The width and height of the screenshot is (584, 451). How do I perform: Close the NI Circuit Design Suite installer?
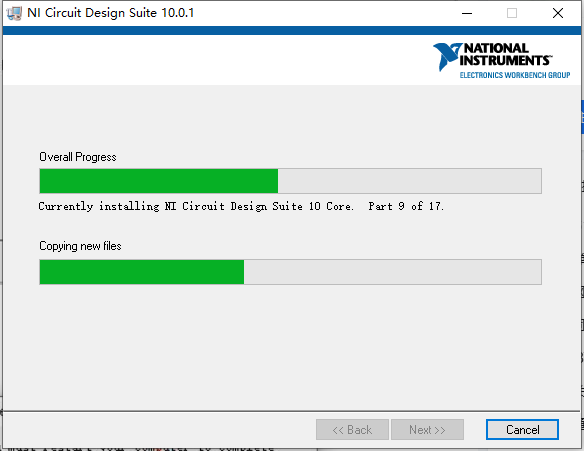558,13
